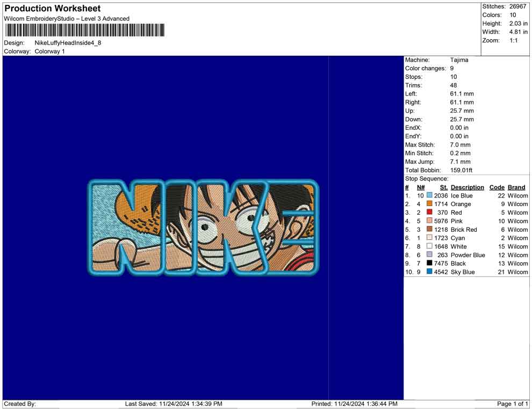
Task: Click the Stop Sequence label
Action: (x=427, y=179)
